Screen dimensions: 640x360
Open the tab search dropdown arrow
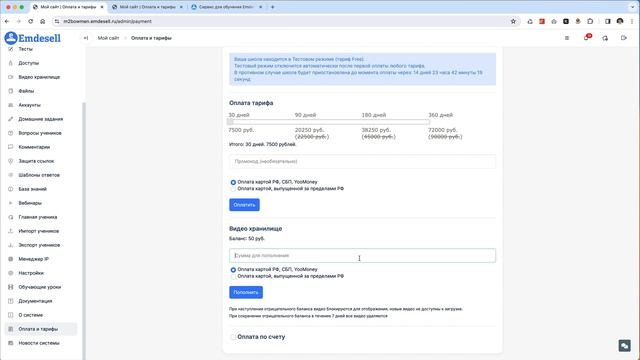[x=632, y=7]
